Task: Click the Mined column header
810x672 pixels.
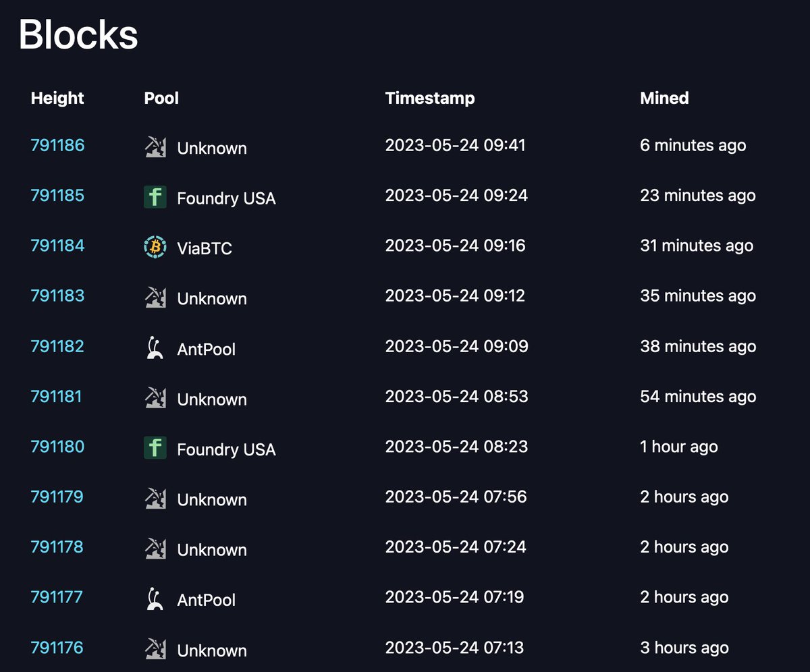Action: point(664,99)
